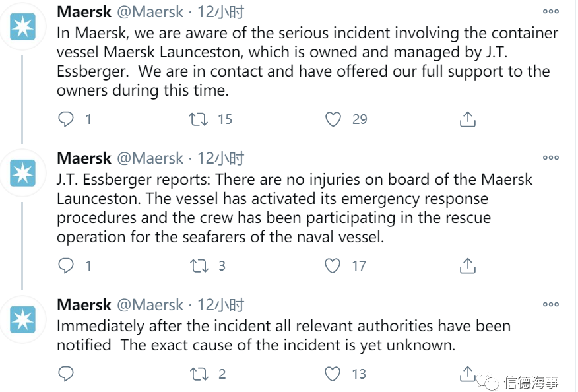Like the tweet with 17 likes
Viewport: 578px width, 392px height.
tap(333, 266)
